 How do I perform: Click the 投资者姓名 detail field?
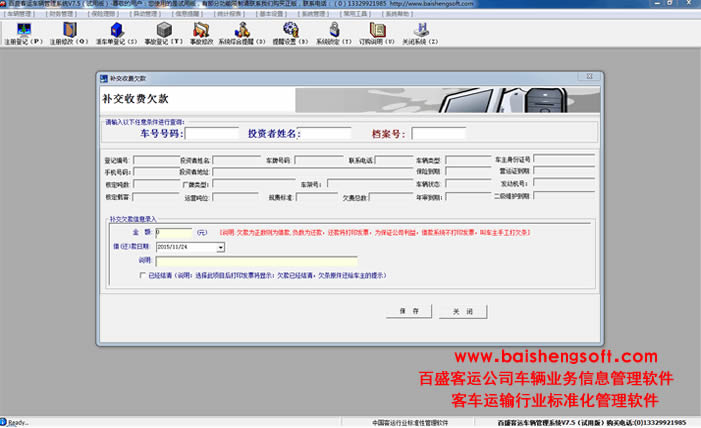tap(236, 160)
